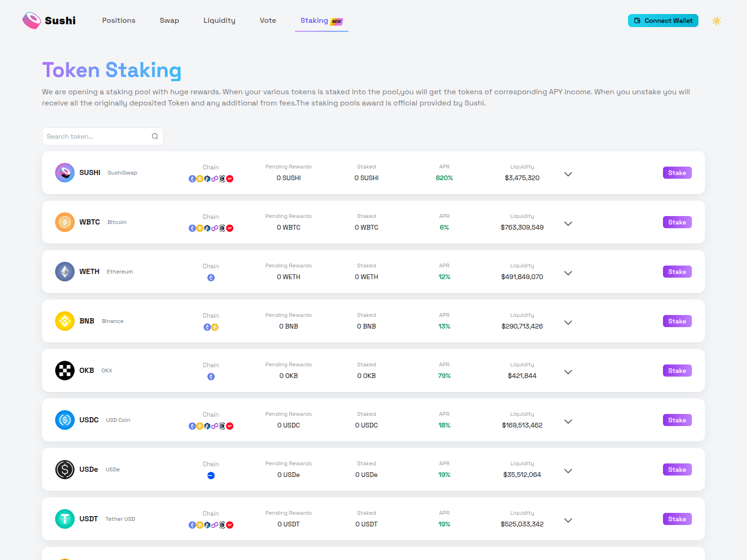Click the search magnifier icon
This screenshot has width=747, height=560.
tap(155, 136)
